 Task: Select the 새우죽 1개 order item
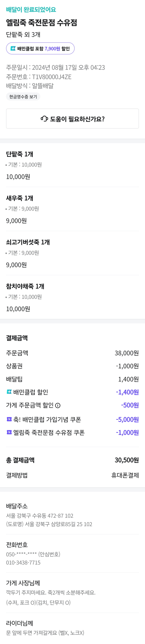coord(19,198)
